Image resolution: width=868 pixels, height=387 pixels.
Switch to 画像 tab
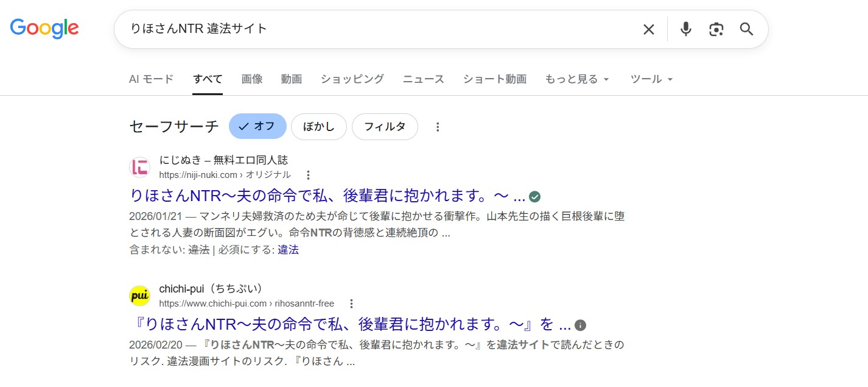[252, 79]
